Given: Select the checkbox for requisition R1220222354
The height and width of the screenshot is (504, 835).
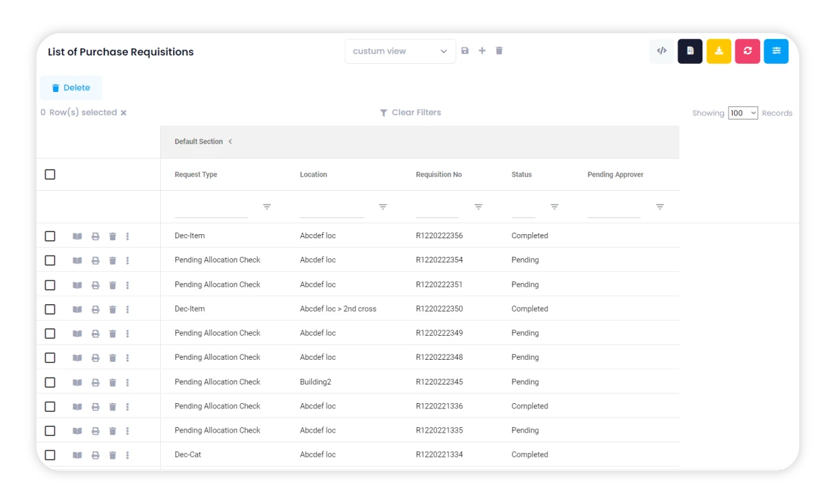Looking at the screenshot, I should [49, 260].
